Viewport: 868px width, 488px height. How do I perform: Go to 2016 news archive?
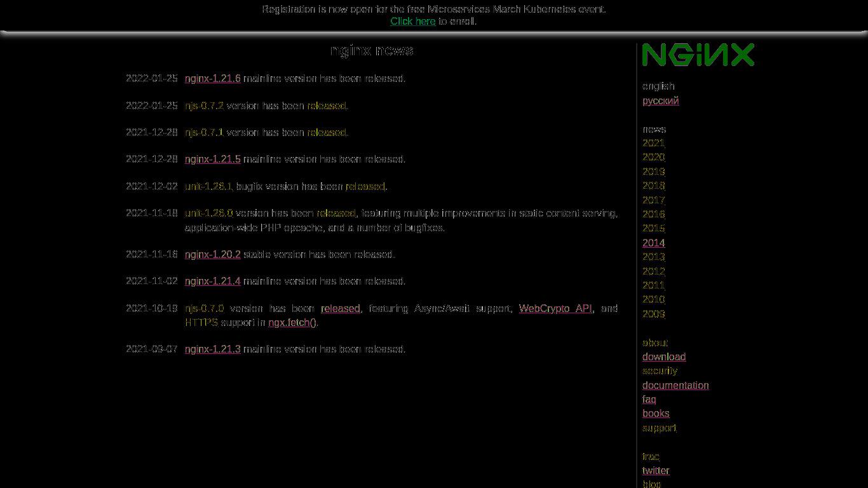pos(653,215)
